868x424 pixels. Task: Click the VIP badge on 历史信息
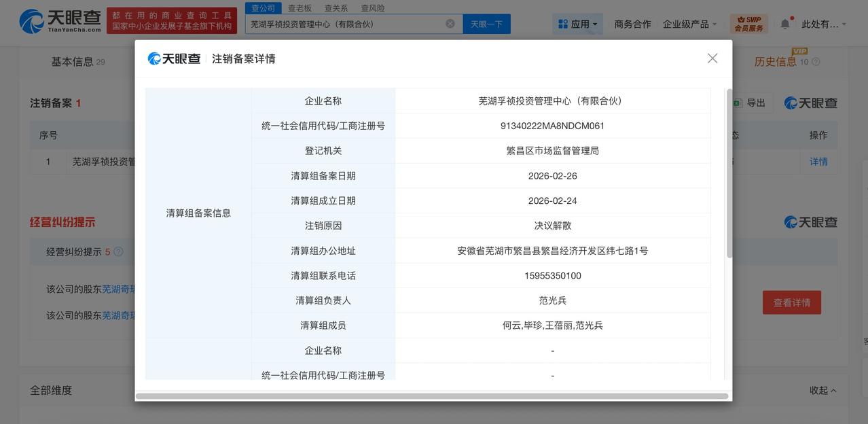(x=800, y=51)
